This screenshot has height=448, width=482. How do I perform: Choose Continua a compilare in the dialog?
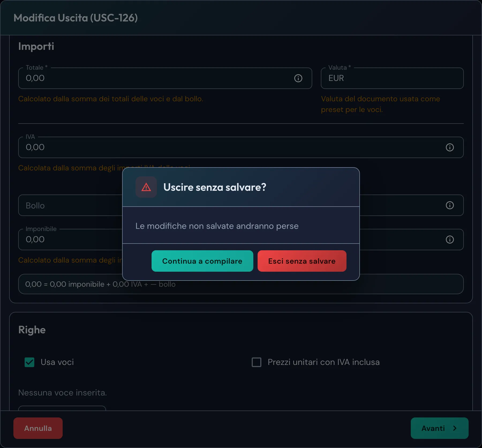coord(202,261)
